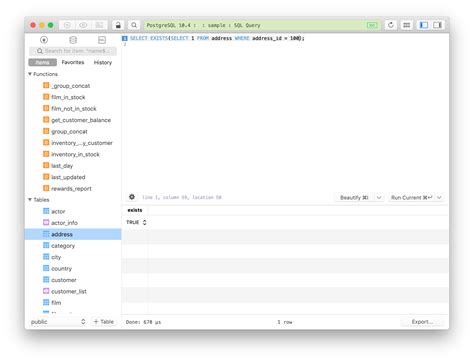Select the _group_concat function icon
Viewport: 474px width, 362px height.
click(46, 85)
